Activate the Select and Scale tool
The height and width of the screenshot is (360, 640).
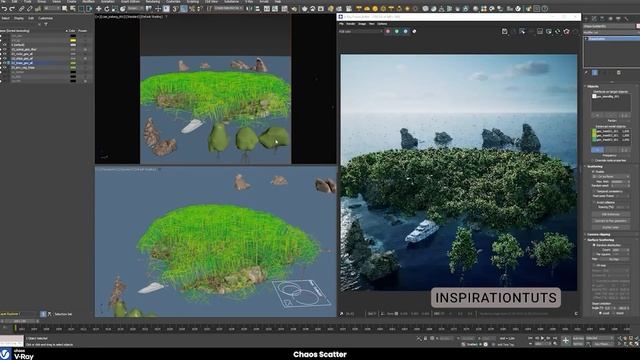pos(115,9)
